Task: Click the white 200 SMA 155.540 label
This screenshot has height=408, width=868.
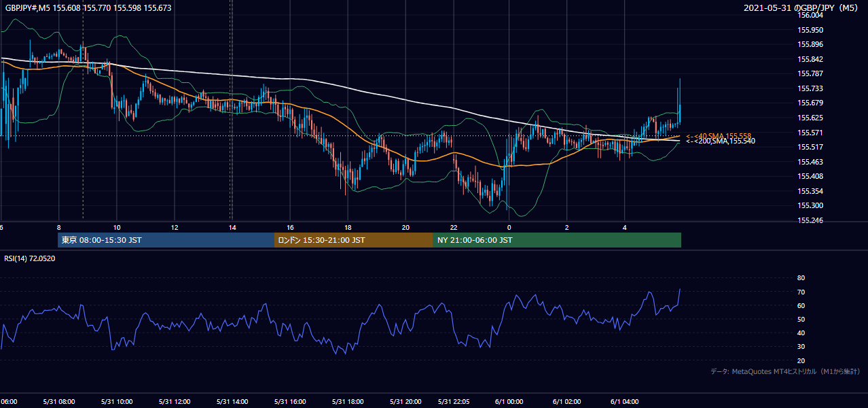Action: point(720,141)
